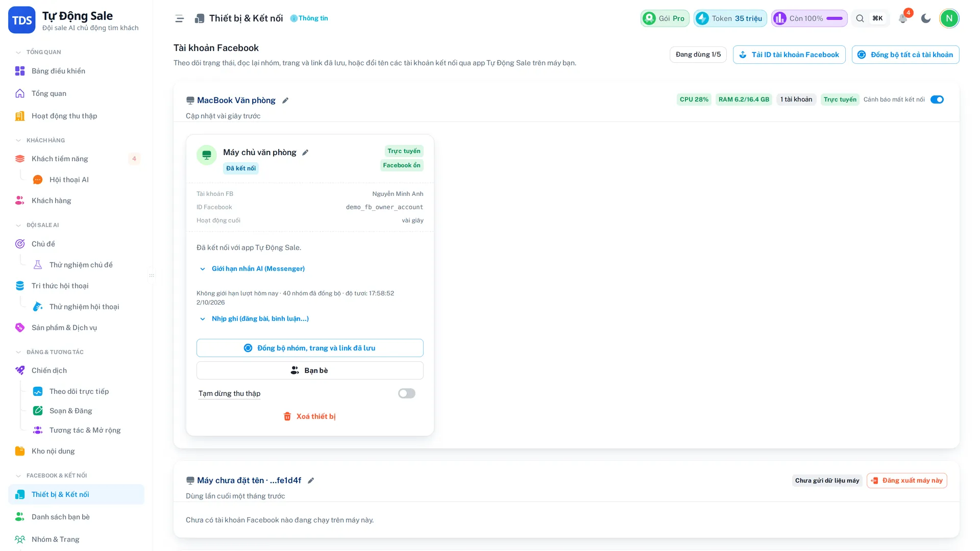Click the Thông tin info badge
The image size is (980, 551).
[x=309, y=18]
